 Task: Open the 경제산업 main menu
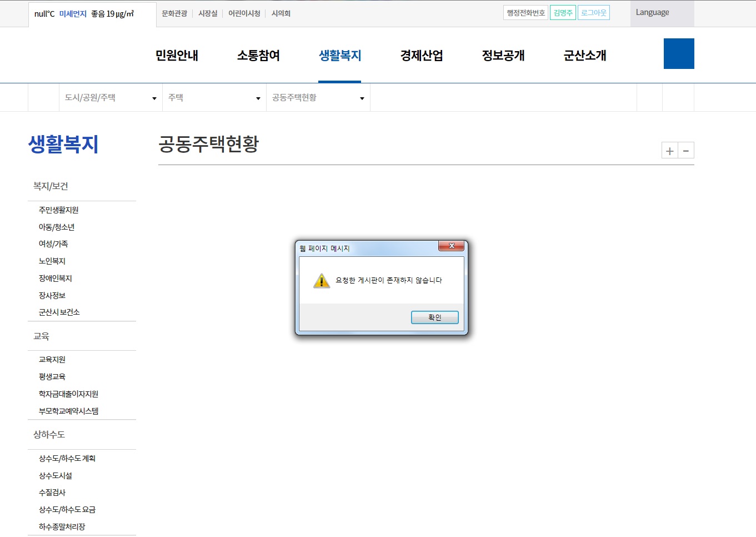tap(422, 56)
